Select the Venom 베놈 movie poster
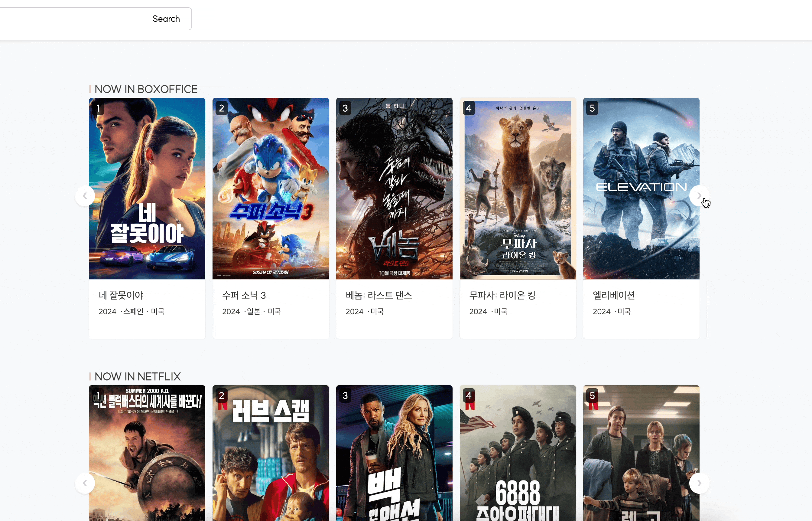The image size is (812, 521). click(394, 188)
